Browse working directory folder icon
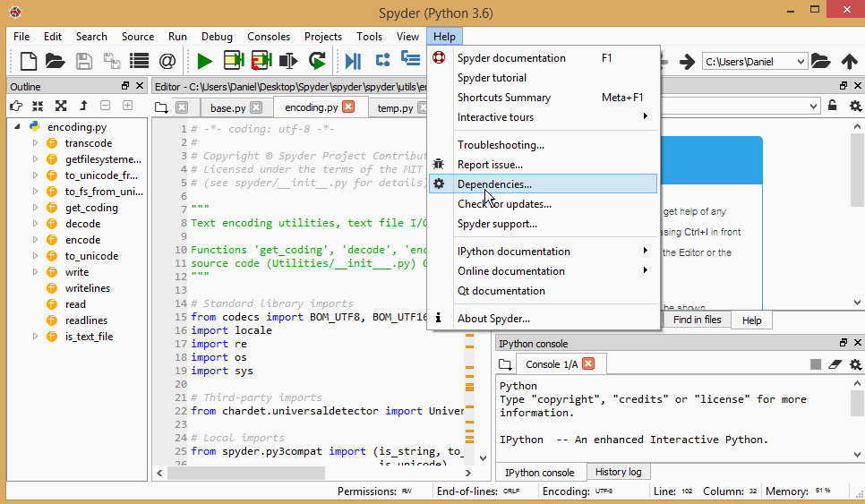 (x=821, y=61)
